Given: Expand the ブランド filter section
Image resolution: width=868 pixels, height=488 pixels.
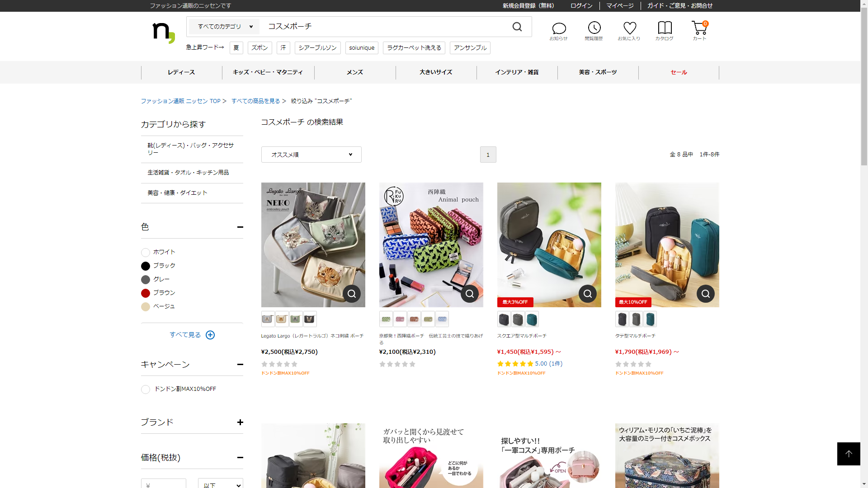Looking at the screenshot, I should coord(240,422).
